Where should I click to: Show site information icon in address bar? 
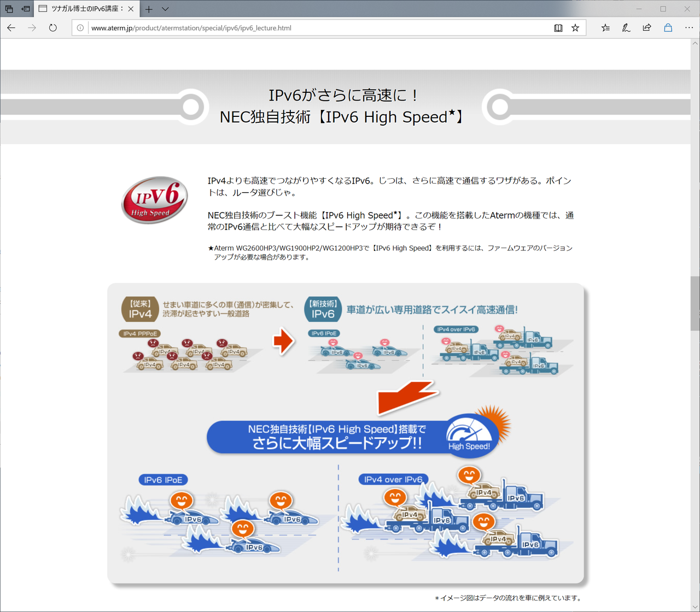[x=80, y=28]
